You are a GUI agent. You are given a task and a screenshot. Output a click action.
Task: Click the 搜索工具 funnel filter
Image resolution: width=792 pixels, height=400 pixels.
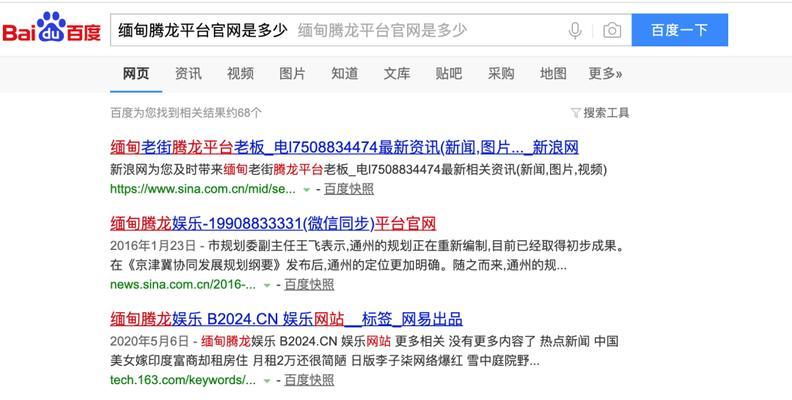click(600, 113)
